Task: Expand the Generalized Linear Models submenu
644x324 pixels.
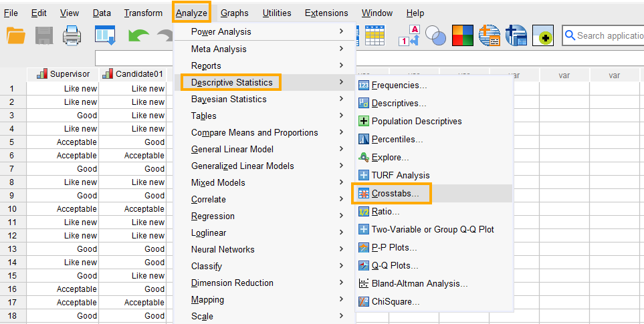Action: [265, 166]
